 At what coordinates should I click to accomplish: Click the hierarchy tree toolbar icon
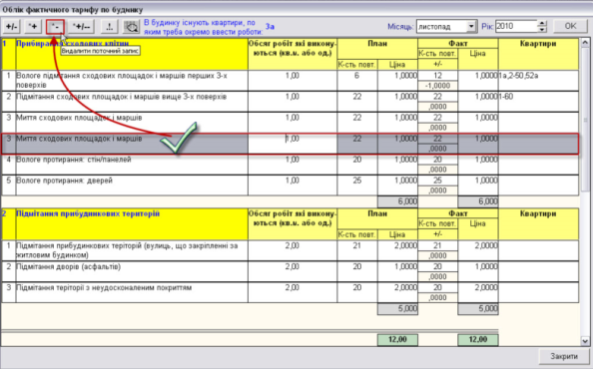point(109,27)
